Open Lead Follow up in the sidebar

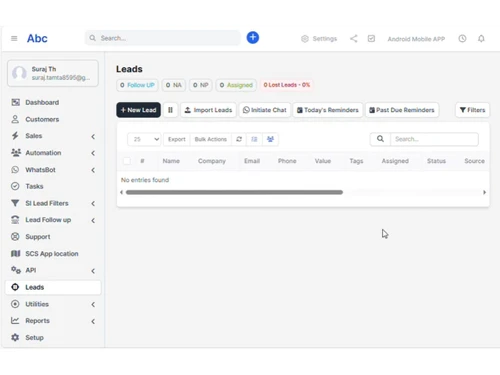[53, 220]
